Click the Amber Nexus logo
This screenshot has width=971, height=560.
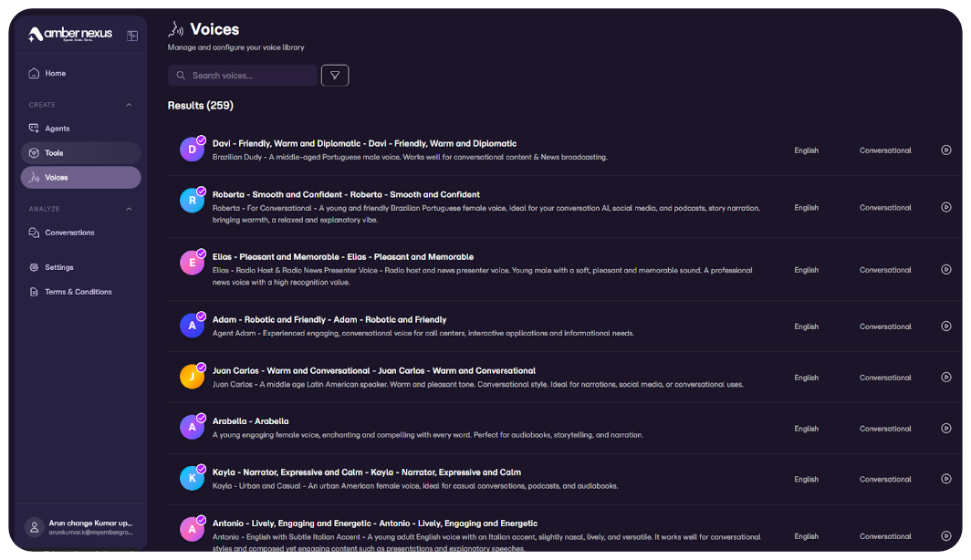pos(70,35)
